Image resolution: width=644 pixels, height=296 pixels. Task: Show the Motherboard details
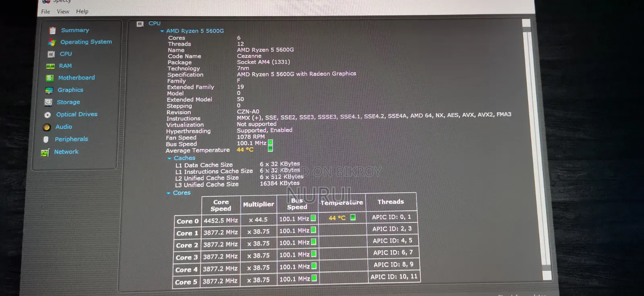[x=76, y=78]
